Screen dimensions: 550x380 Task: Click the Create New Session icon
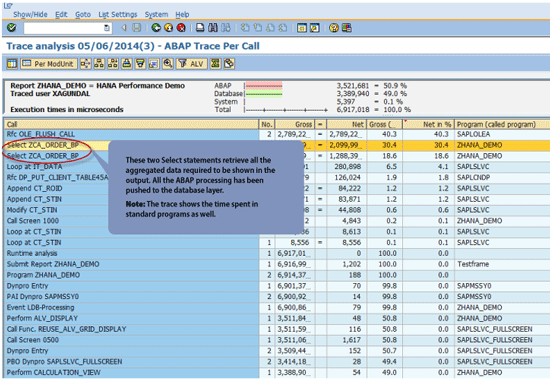coord(302,28)
